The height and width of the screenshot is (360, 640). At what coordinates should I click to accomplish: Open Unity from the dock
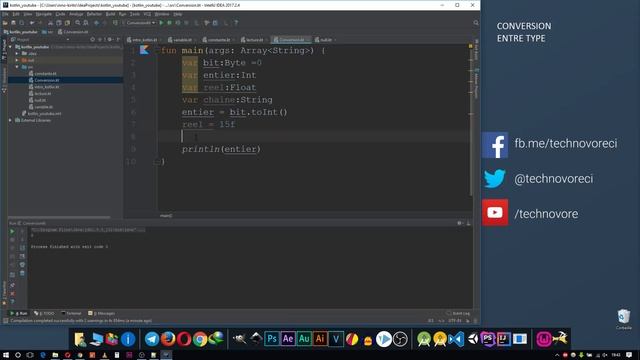(x=472, y=339)
